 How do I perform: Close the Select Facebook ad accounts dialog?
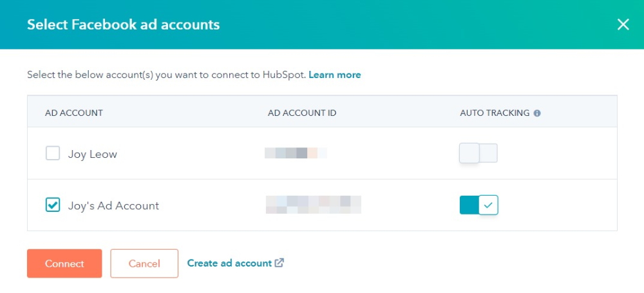click(x=623, y=24)
